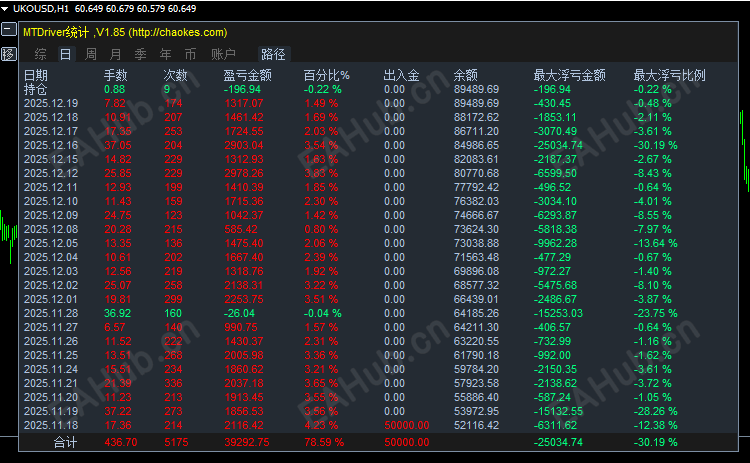Click the 余额 column header
The image size is (750, 463).
click(x=465, y=75)
